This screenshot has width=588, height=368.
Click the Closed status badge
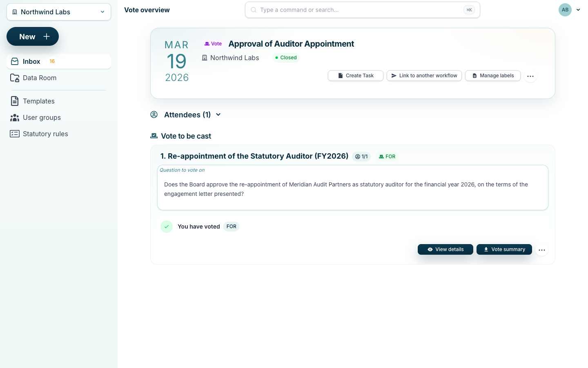286,58
